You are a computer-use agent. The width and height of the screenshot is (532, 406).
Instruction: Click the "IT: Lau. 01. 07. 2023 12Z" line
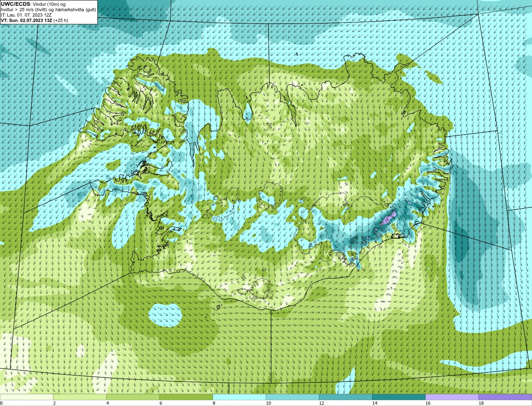point(26,15)
